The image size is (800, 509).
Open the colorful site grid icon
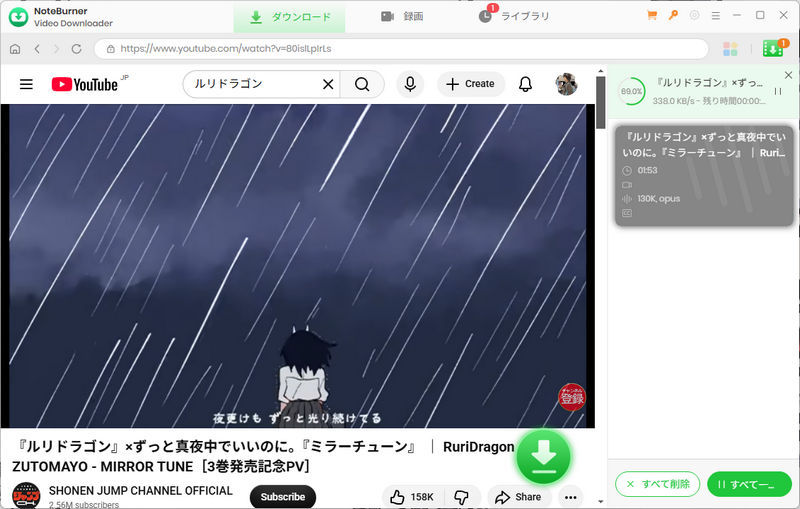[x=730, y=49]
